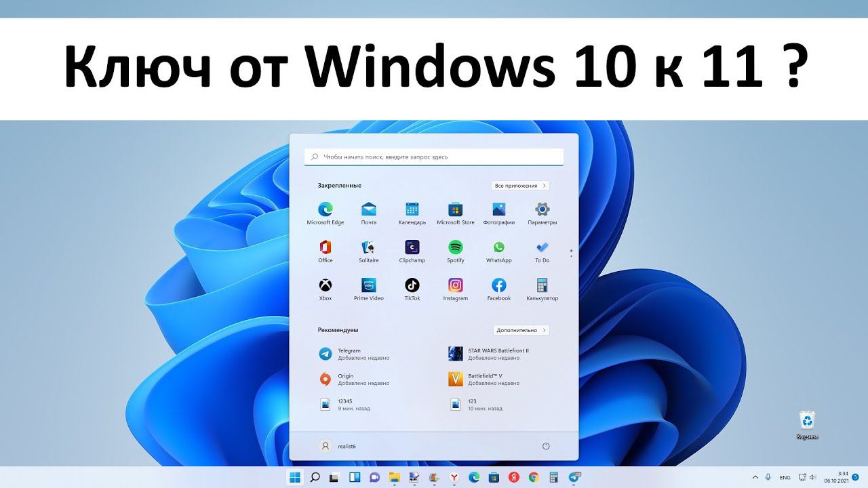Open Microsoft Edge on the taskbar
Image resolution: width=868 pixels, height=488 pixels.
click(x=475, y=477)
